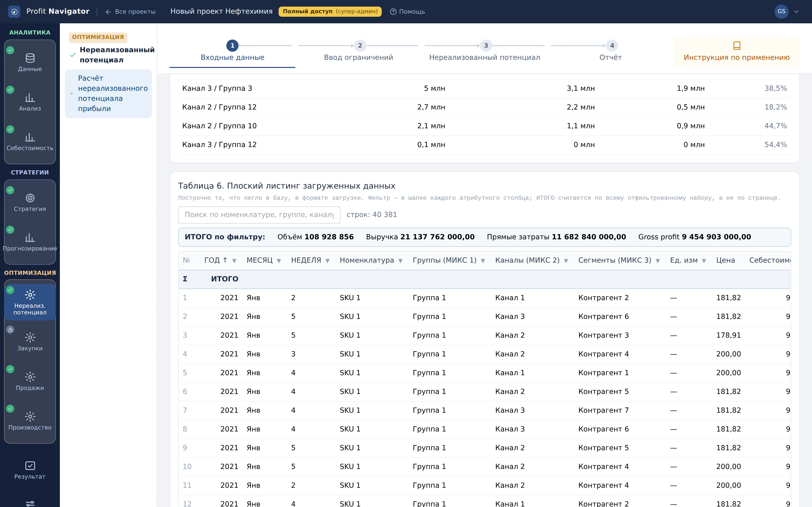
Task: Focus the Поиск по номенклатуре search field
Action: 259,215
